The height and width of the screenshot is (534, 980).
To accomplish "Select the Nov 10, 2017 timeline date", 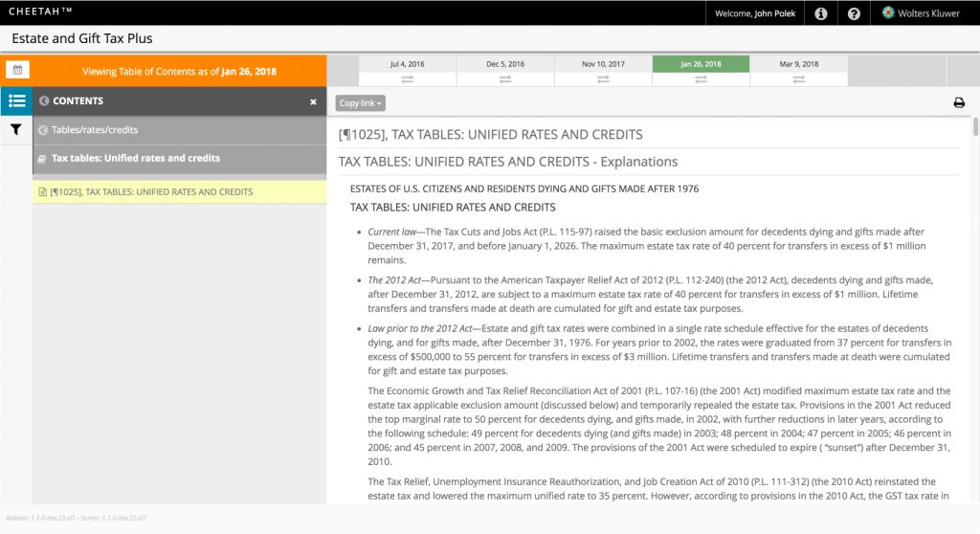I will click(603, 64).
